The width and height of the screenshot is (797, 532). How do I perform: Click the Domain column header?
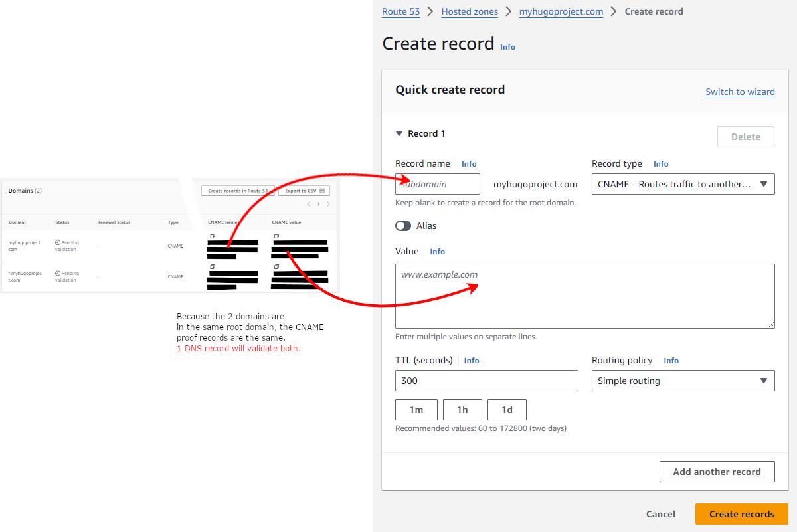coord(17,222)
